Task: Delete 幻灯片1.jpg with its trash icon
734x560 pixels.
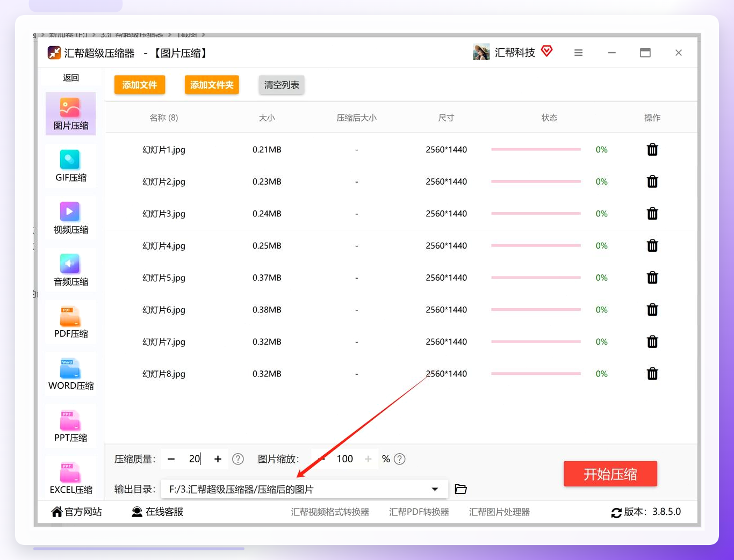Action: coord(652,150)
